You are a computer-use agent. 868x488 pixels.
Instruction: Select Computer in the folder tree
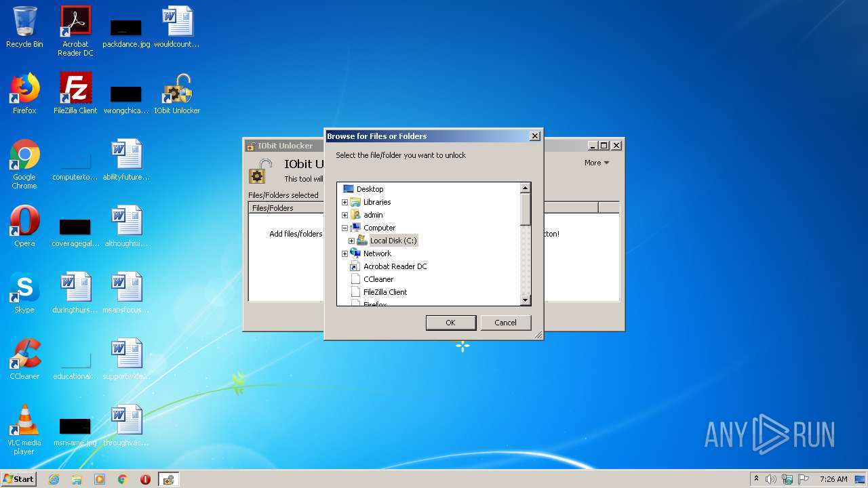pos(379,228)
